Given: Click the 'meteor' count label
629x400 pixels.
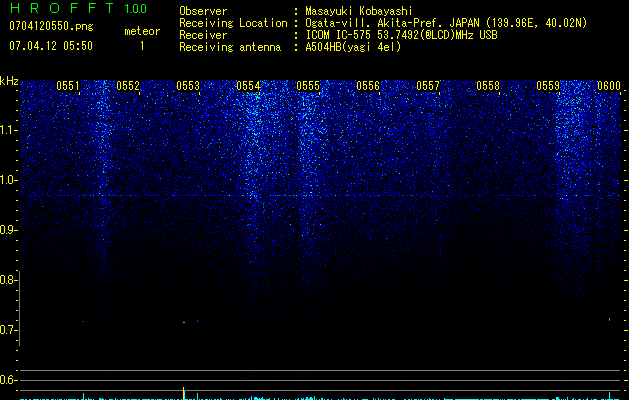Looking at the screenshot, I should (142, 31).
